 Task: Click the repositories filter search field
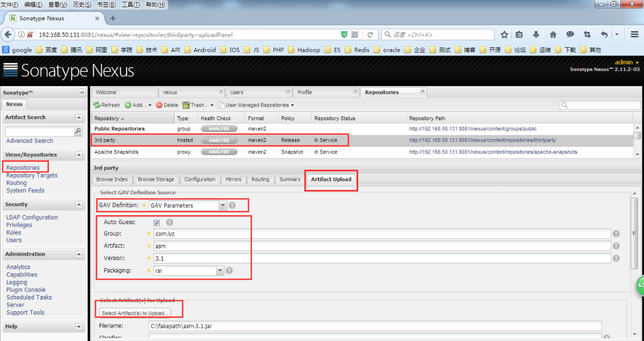click(600, 105)
